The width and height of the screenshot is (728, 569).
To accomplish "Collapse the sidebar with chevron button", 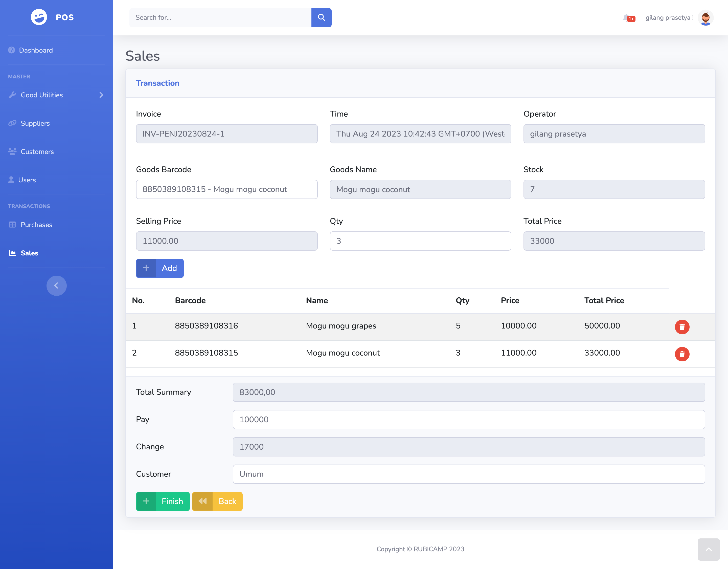I will [x=56, y=286].
